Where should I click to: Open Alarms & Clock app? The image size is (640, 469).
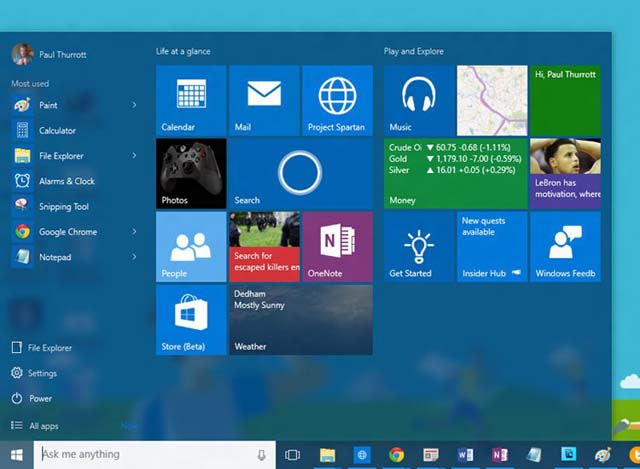point(76,181)
